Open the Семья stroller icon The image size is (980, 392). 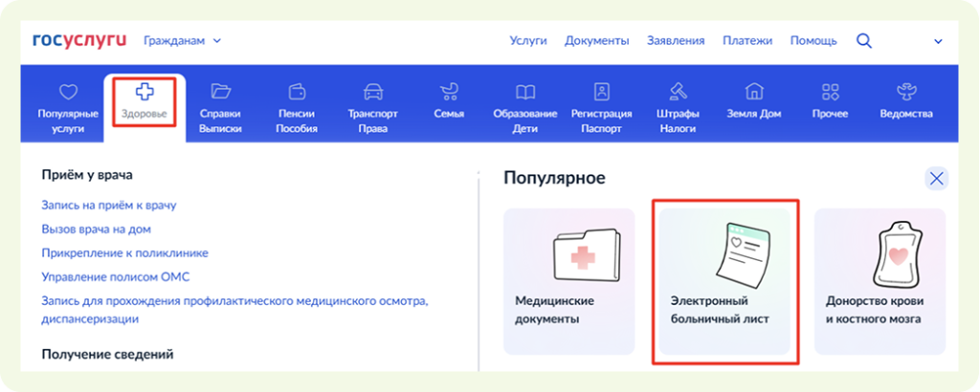[x=449, y=93]
